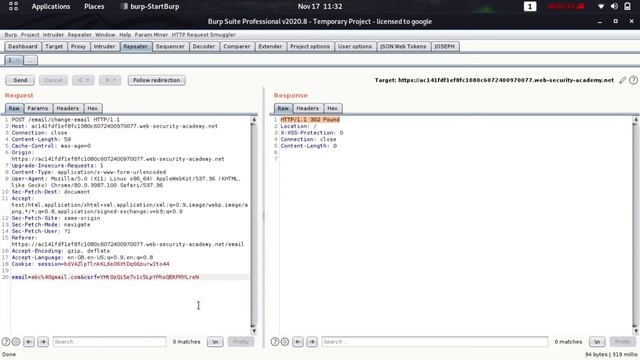Toggle response \n non-printable characters button
Screen dimensions: 640x360
coord(597,342)
